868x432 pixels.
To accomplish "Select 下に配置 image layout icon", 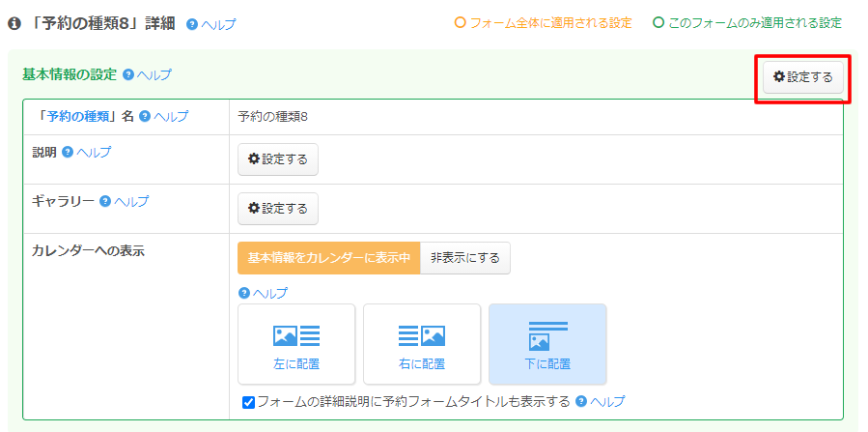I will point(547,344).
